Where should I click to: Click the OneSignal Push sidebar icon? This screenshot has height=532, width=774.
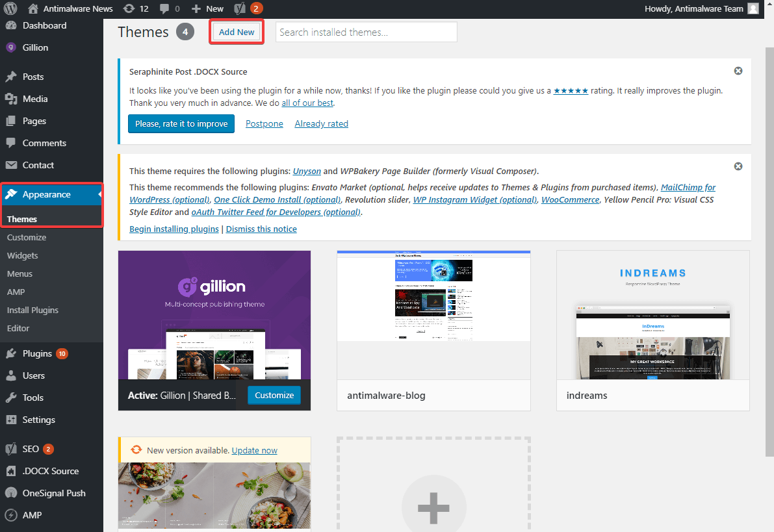16,492
